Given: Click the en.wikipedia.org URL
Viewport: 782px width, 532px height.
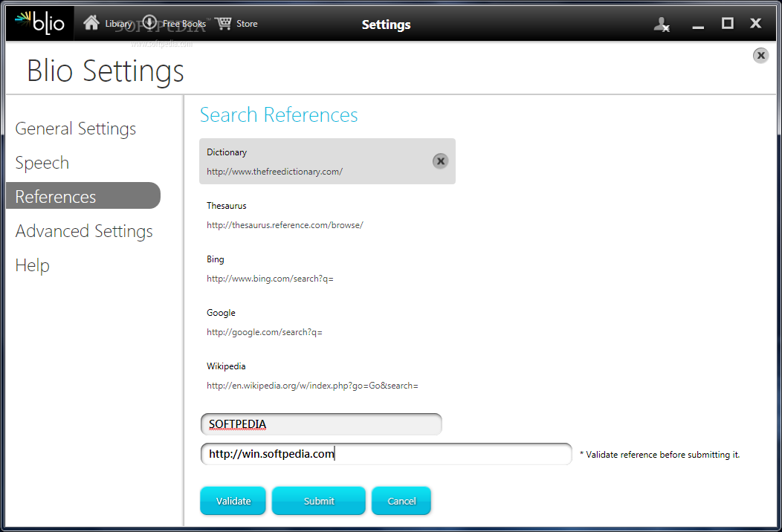Looking at the screenshot, I should coord(312,386).
